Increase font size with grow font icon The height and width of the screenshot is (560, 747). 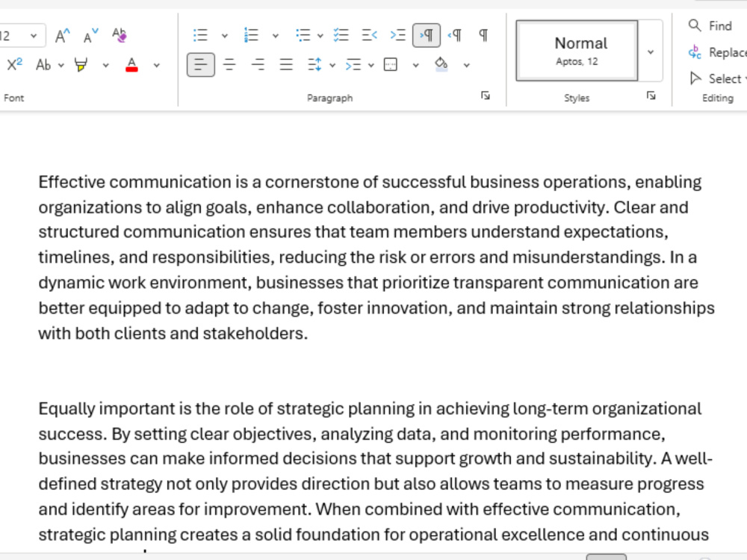[x=63, y=36]
